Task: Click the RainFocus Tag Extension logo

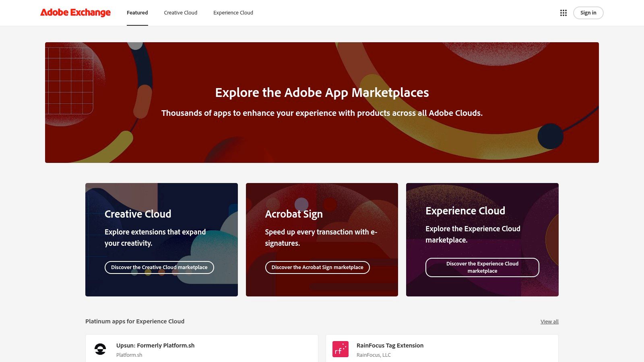Action: [x=340, y=349]
